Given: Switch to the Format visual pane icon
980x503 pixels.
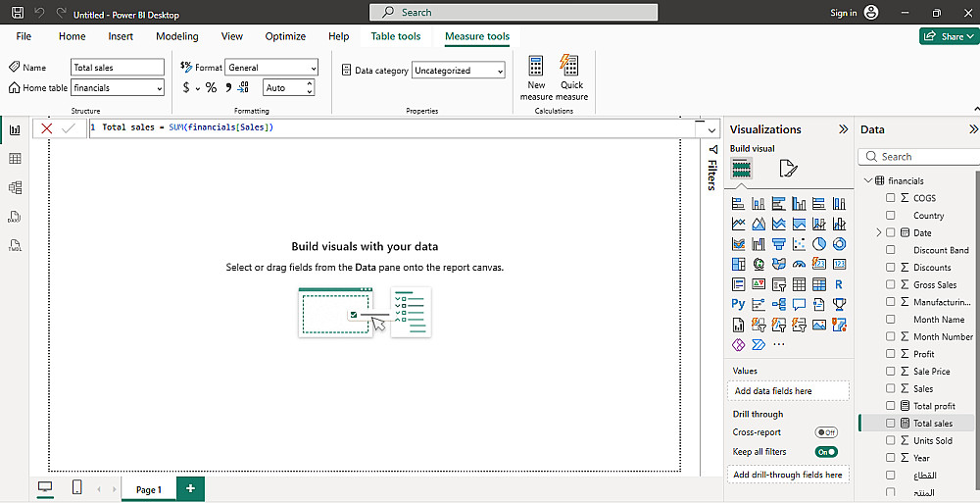Looking at the screenshot, I should click(x=788, y=169).
